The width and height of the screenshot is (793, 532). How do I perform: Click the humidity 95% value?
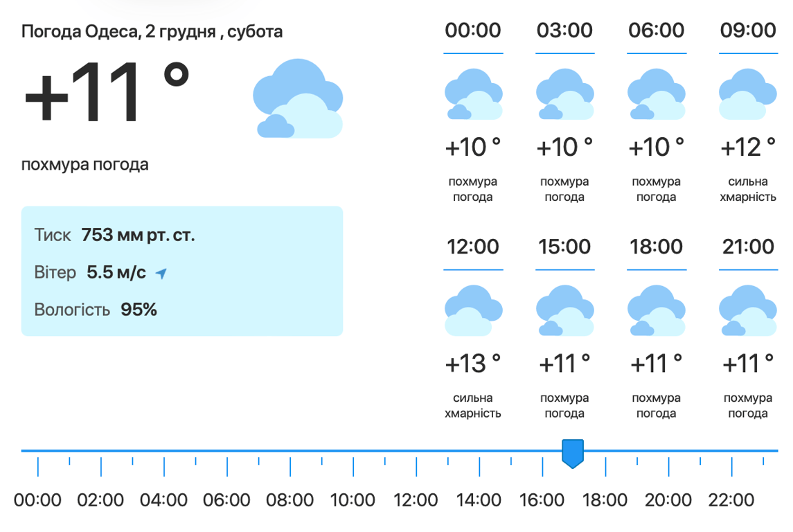point(139,310)
